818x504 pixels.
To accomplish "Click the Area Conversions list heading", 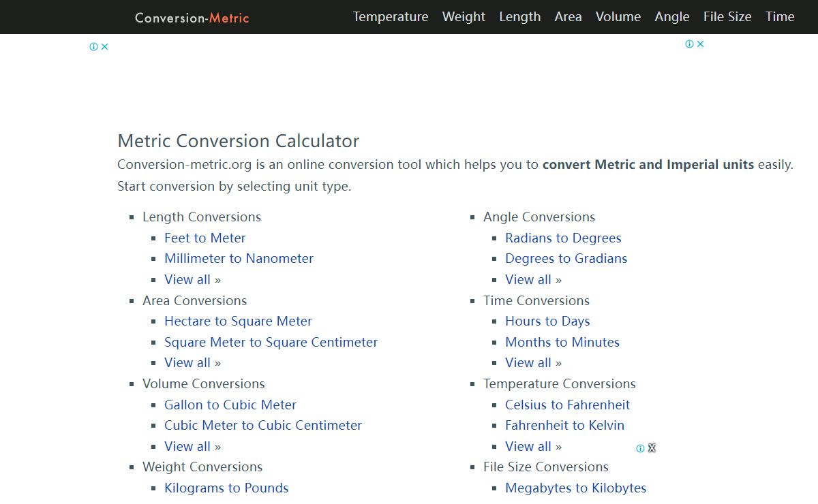I will (194, 300).
